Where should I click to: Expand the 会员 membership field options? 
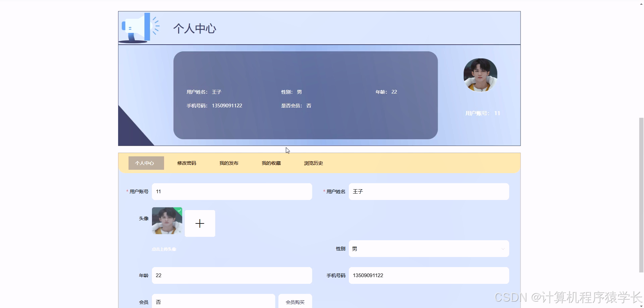(213, 301)
